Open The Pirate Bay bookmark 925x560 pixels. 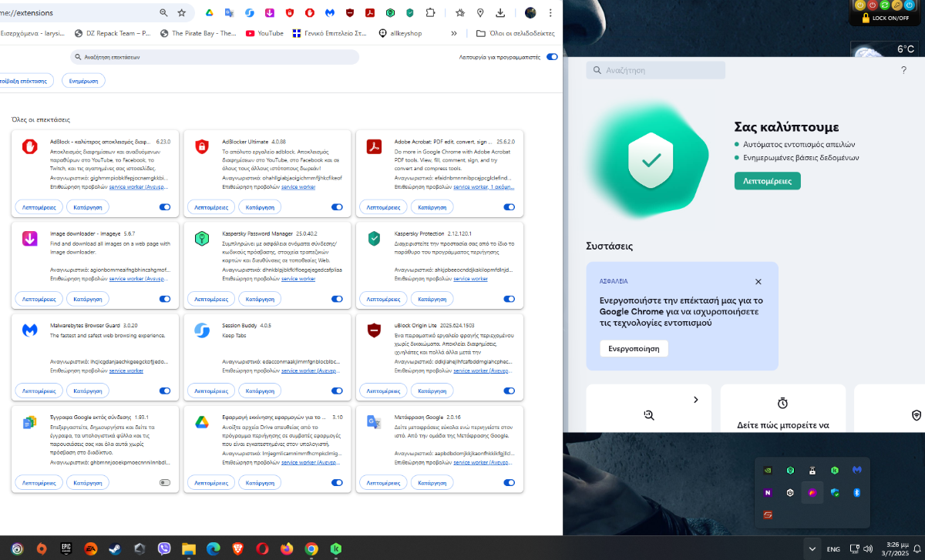point(198,33)
